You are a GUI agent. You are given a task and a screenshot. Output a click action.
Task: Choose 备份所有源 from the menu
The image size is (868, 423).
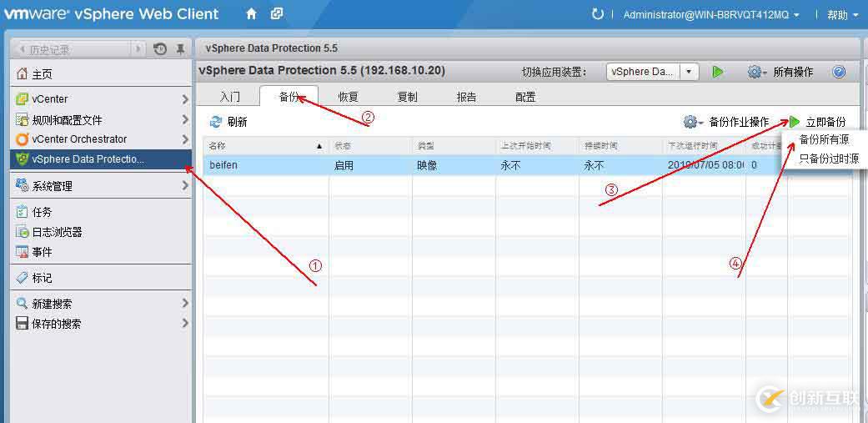824,140
